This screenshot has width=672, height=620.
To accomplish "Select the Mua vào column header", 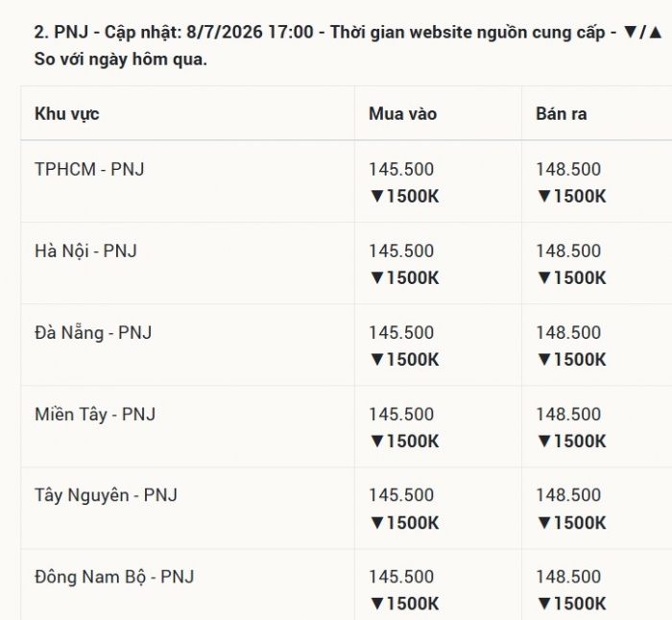I will coord(402,114).
